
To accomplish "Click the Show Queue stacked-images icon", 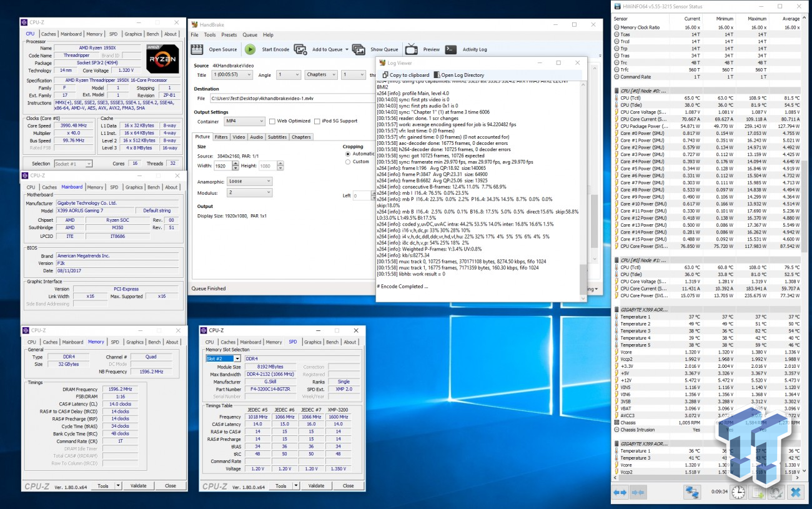I will coord(359,49).
